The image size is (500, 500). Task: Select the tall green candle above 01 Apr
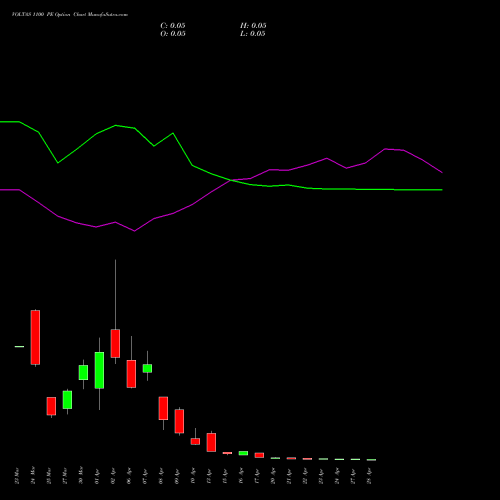[99, 370]
